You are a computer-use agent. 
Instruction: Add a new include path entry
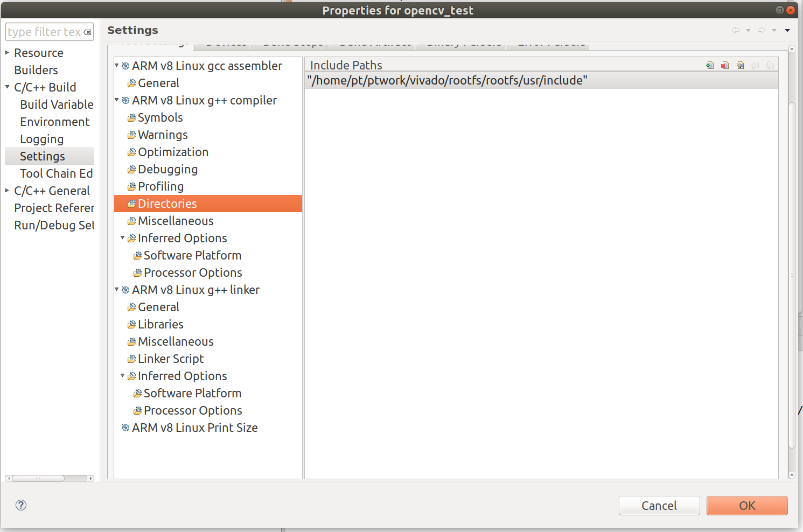[x=709, y=65]
